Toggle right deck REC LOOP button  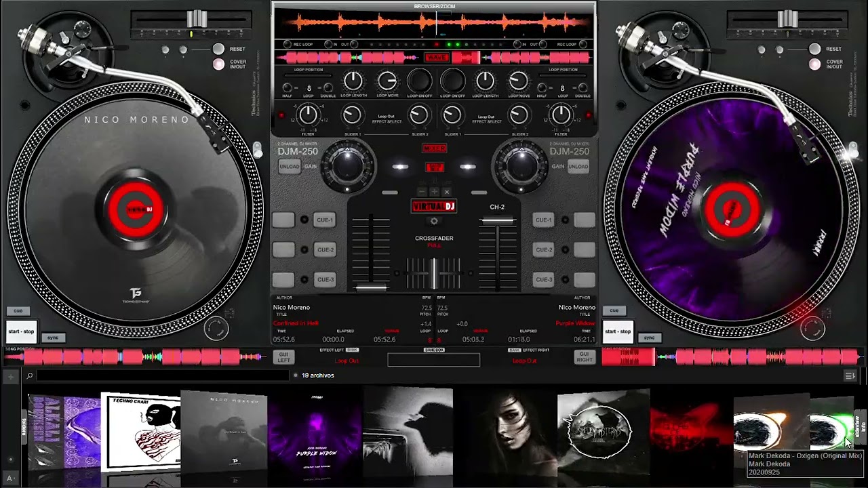point(583,44)
